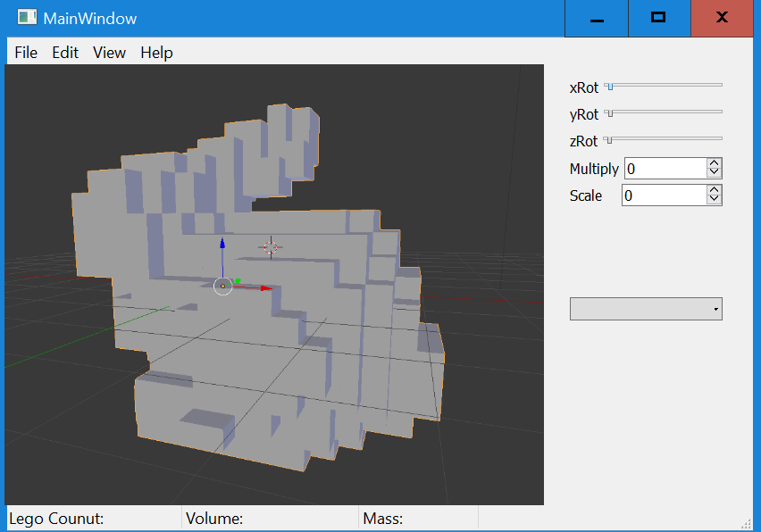Click the yRot slider handle
Viewport: 761px width, 532px height.
(609, 113)
